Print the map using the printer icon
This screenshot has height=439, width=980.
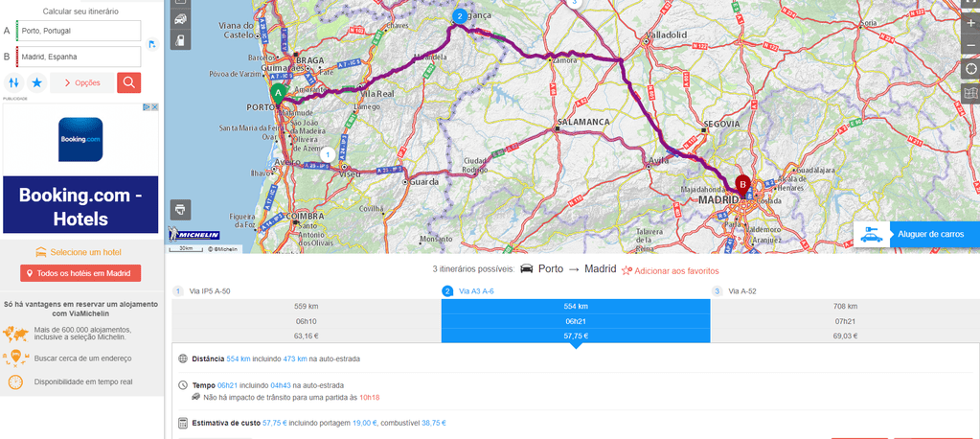pos(181,209)
